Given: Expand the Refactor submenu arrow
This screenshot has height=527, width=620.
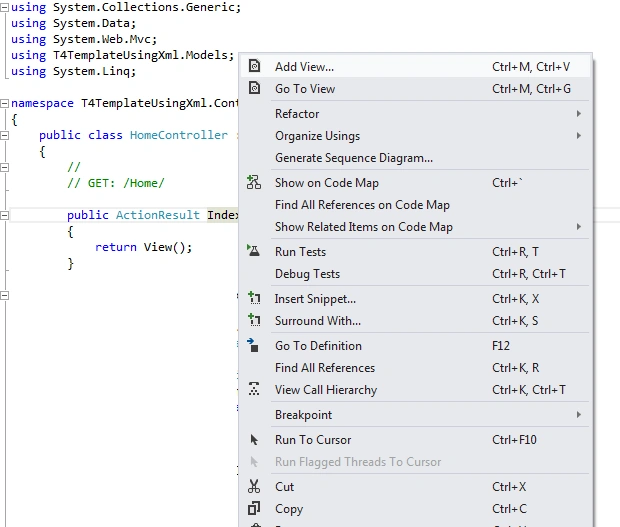Looking at the screenshot, I should coord(579,114).
